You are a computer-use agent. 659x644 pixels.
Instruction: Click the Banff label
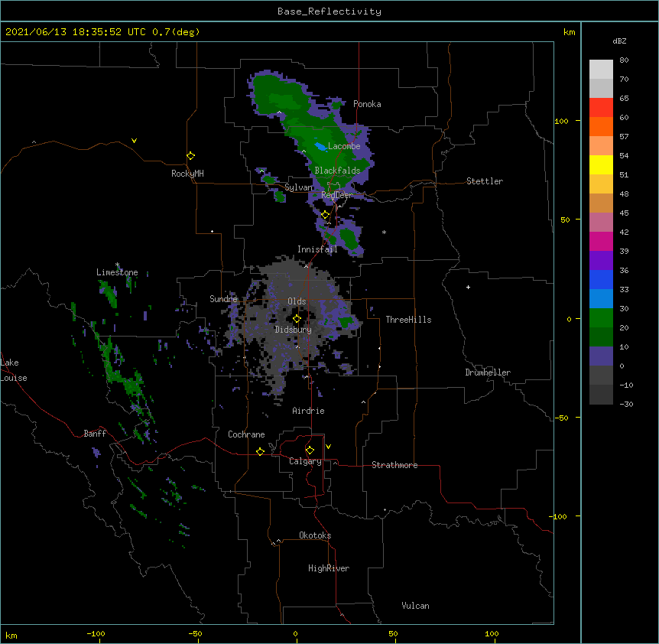pyautogui.click(x=95, y=434)
